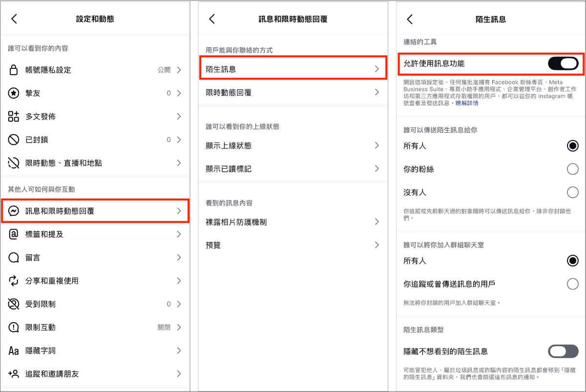Tap the restricted icon beside 受到限制

tap(14, 304)
